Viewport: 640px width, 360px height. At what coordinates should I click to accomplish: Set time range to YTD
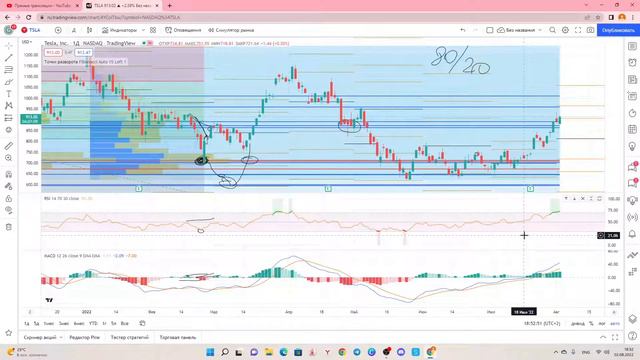pyautogui.click(x=93, y=323)
